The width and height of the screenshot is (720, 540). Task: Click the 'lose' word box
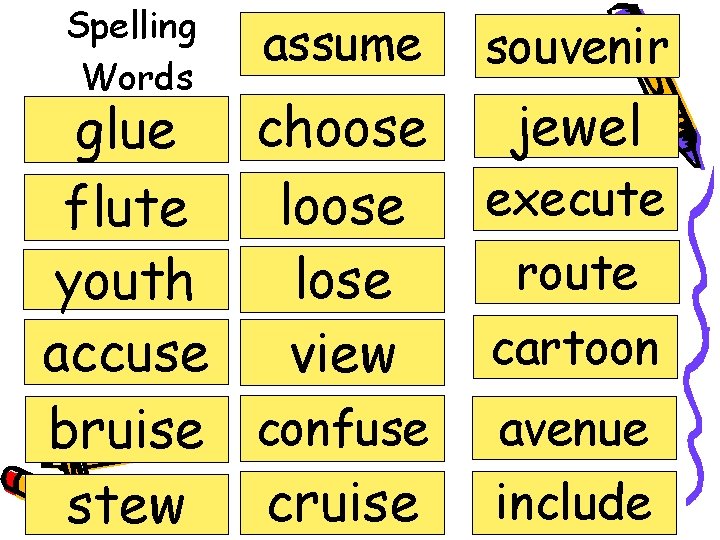(343, 280)
